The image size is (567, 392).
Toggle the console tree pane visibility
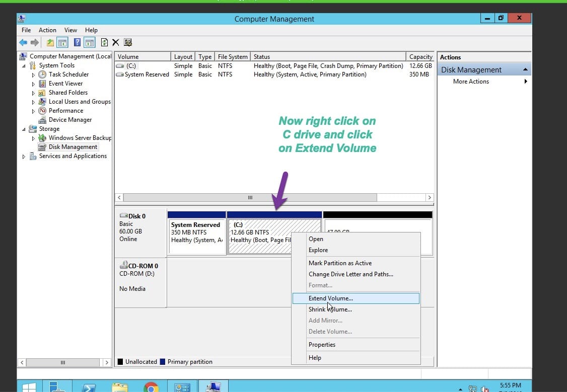pyautogui.click(x=62, y=42)
